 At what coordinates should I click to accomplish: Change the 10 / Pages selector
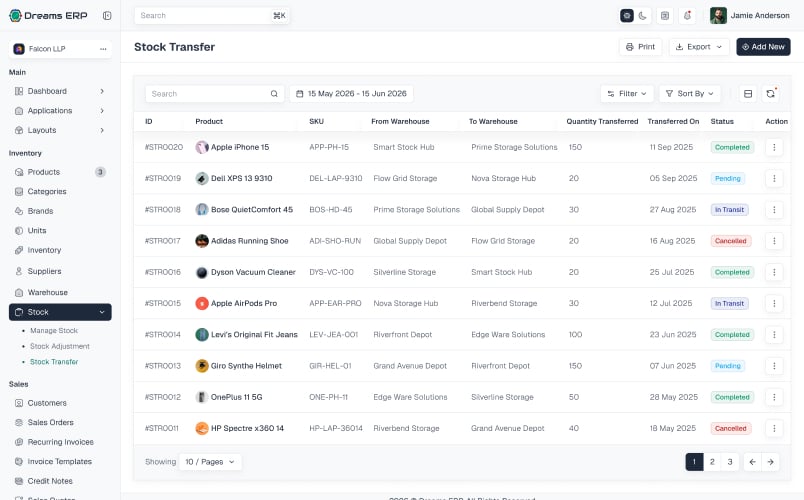pos(210,462)
